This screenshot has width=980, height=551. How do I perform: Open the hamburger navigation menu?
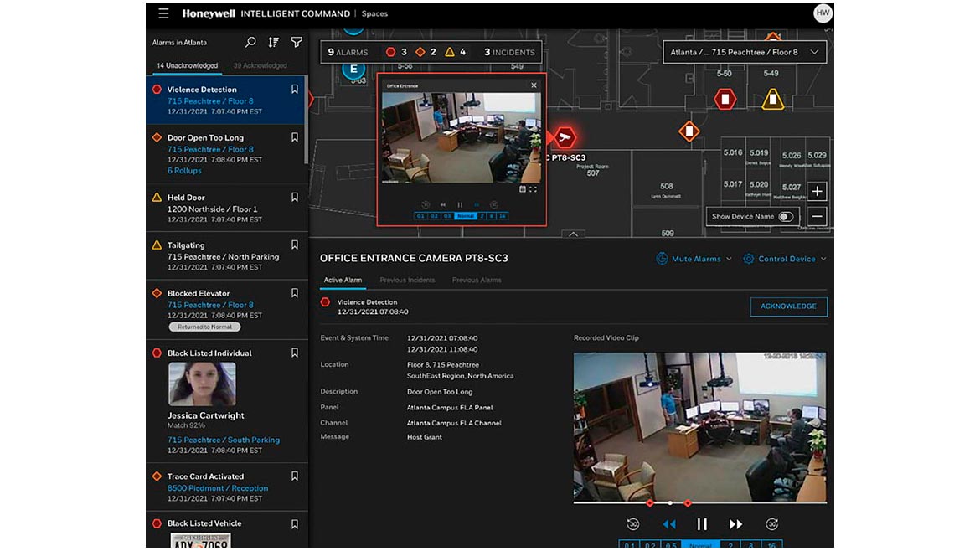coord(163,13)
